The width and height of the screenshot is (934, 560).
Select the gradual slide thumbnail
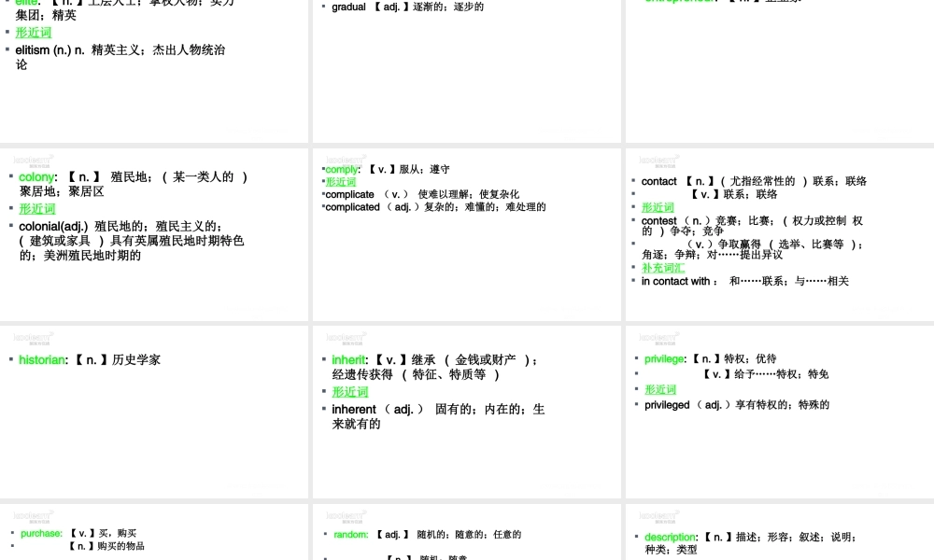466,72
